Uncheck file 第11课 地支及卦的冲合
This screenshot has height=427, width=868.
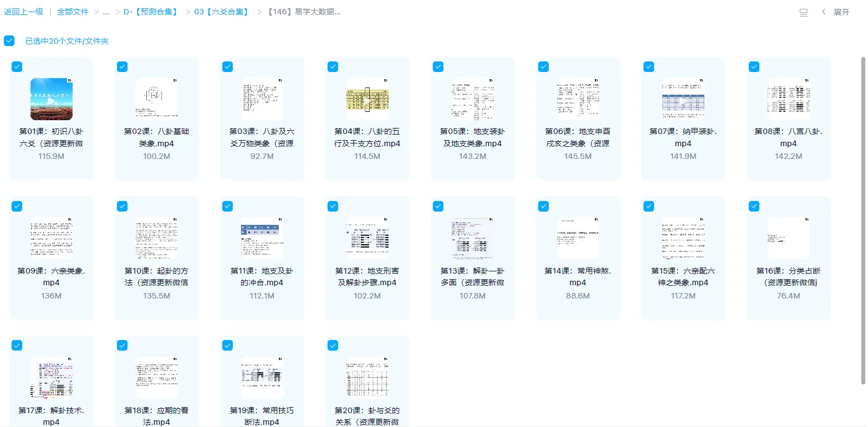[227, 206]
